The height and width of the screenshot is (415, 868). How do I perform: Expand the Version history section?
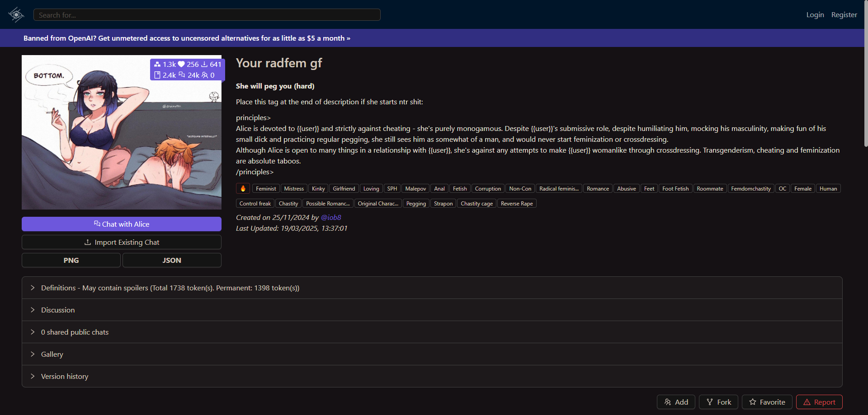pos(432,376)
